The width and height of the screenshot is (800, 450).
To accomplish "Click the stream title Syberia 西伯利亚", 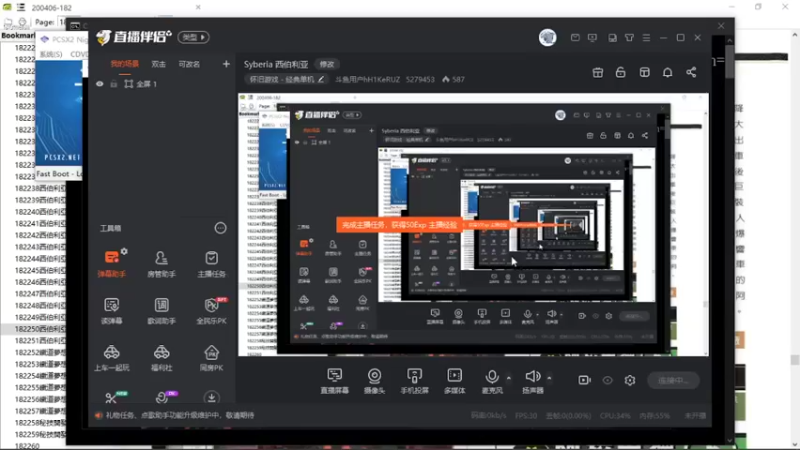I will (276, 64).
